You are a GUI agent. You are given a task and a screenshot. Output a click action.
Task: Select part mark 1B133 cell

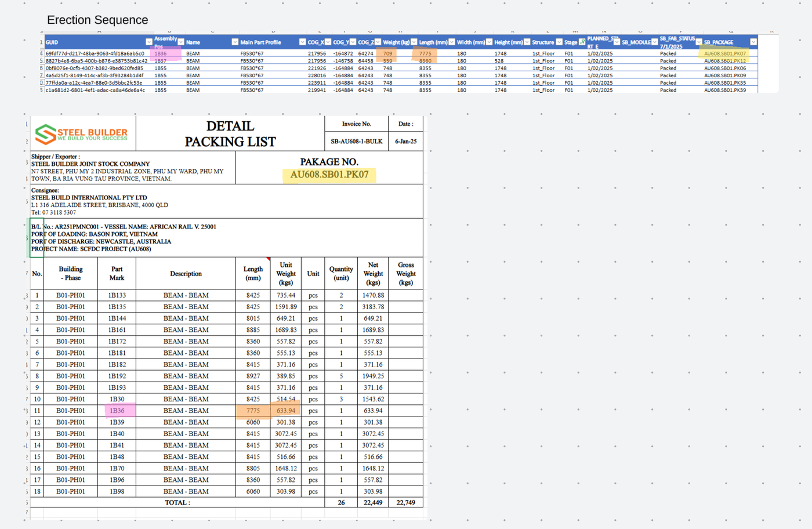pos(117,295)
